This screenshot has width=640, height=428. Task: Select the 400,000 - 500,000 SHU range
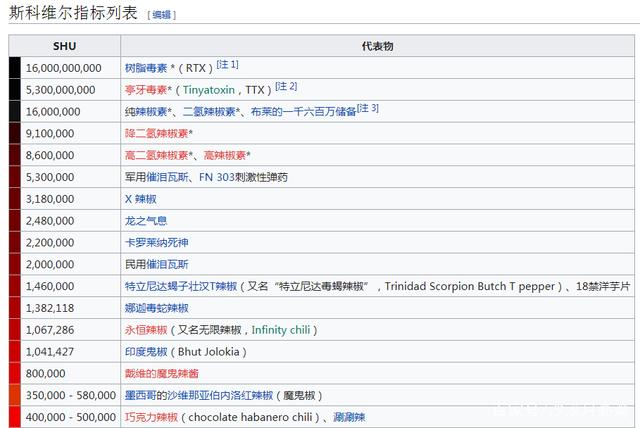71,417
